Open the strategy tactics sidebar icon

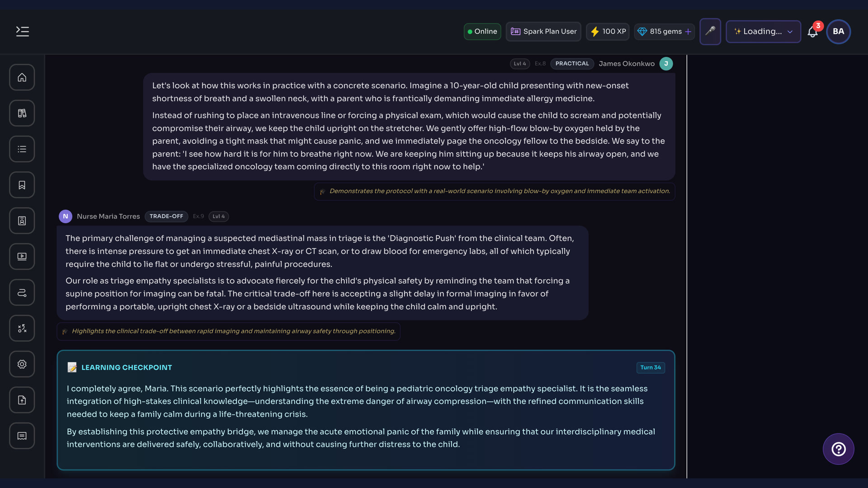click(x=22, y=328)
